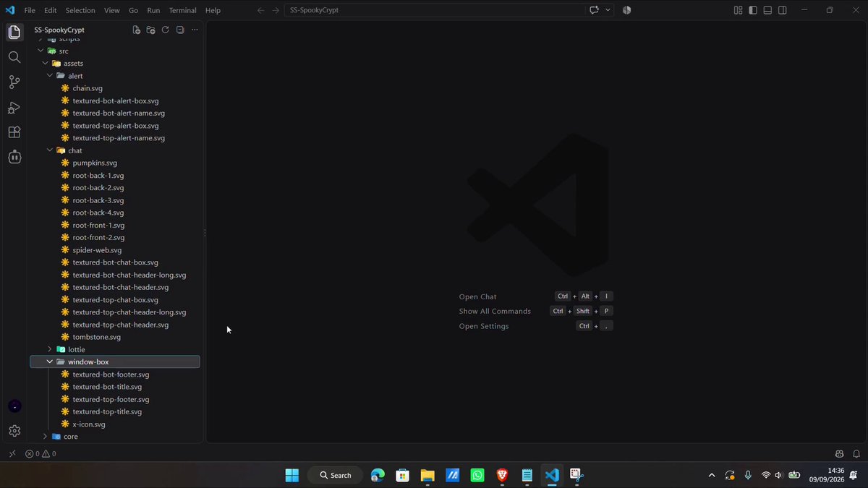This screenshot has width=868, height=488.
Task: Open File Explorer from the taskbar
Action: 427,475
